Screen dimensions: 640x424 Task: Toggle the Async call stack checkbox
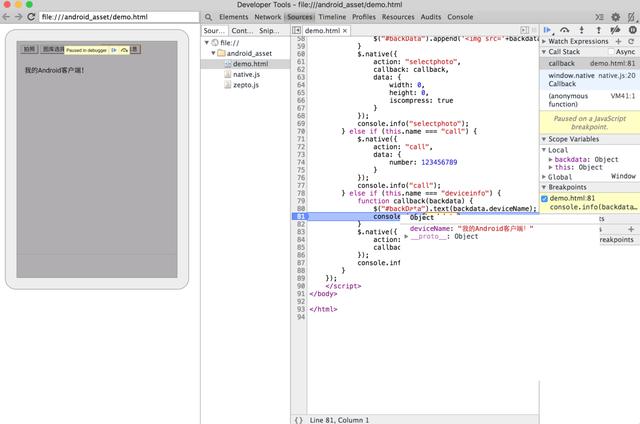point(610,52)
